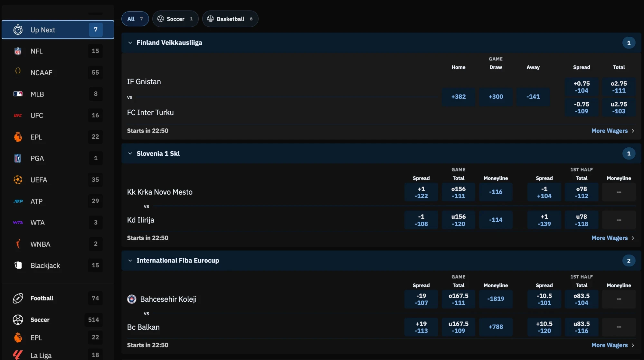
Task: Collapse the Slovenia 1 Skl section
Action: tap(130, 153)
